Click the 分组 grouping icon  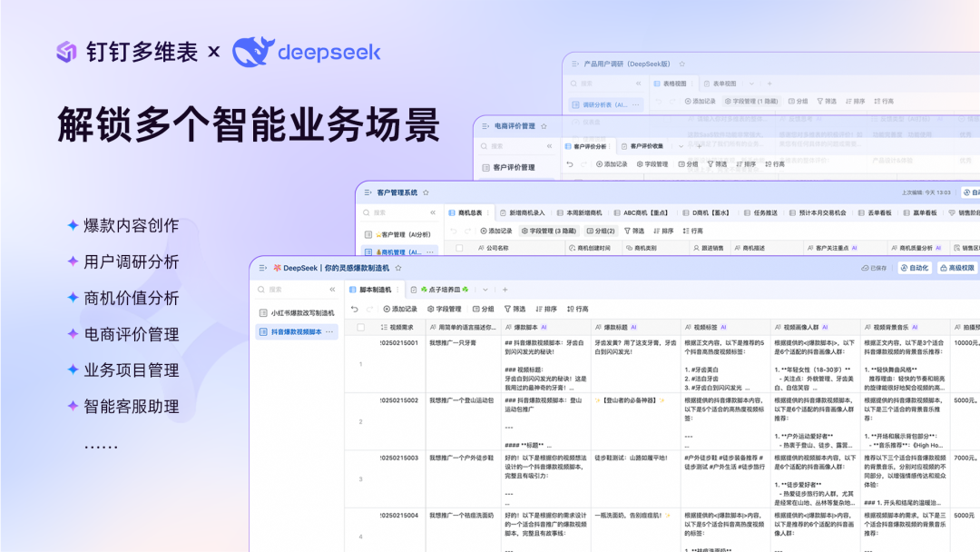pos(475,308)
